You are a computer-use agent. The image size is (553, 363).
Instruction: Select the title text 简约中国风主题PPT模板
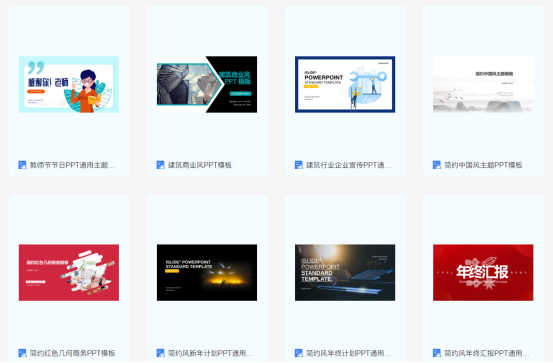click(x=483, y=165)
